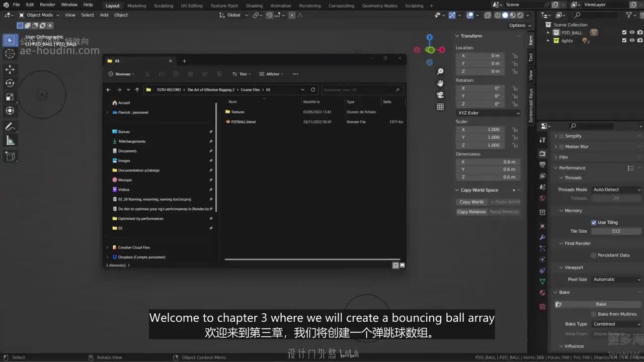Enable the Use Tiling checkbox

(x=594, y=222)
